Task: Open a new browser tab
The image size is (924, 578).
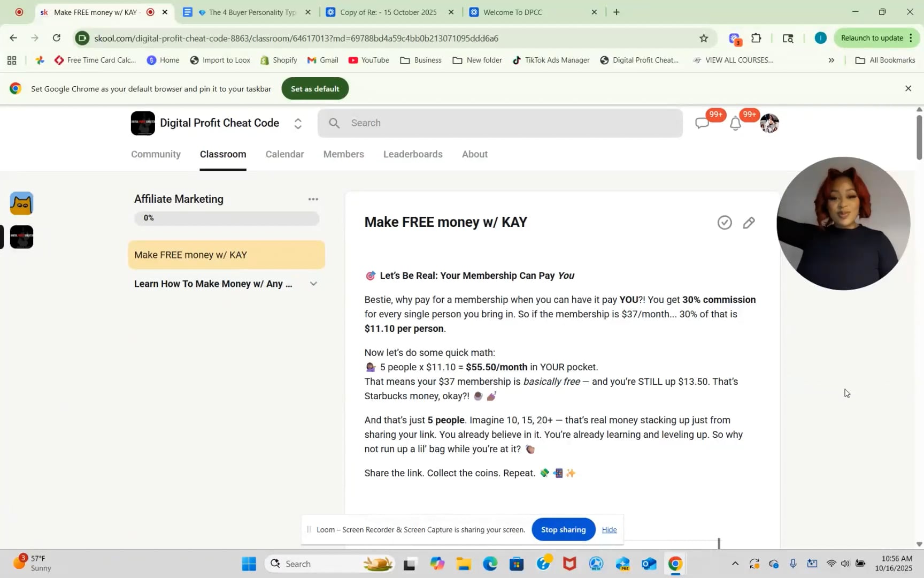Action: [x=616, y=12]
